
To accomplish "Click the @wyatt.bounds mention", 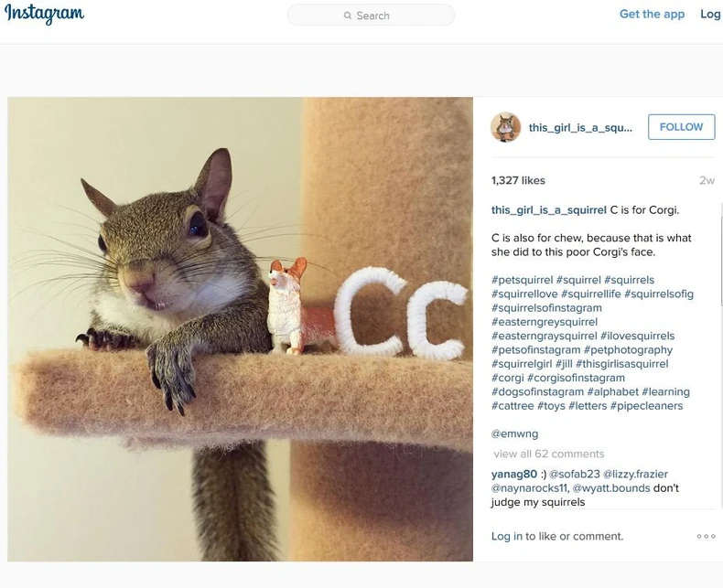I will [611, 488].
